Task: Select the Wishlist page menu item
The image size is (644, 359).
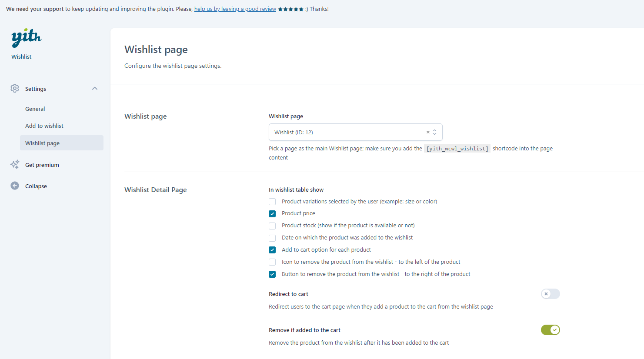Action: coord(43,143)
